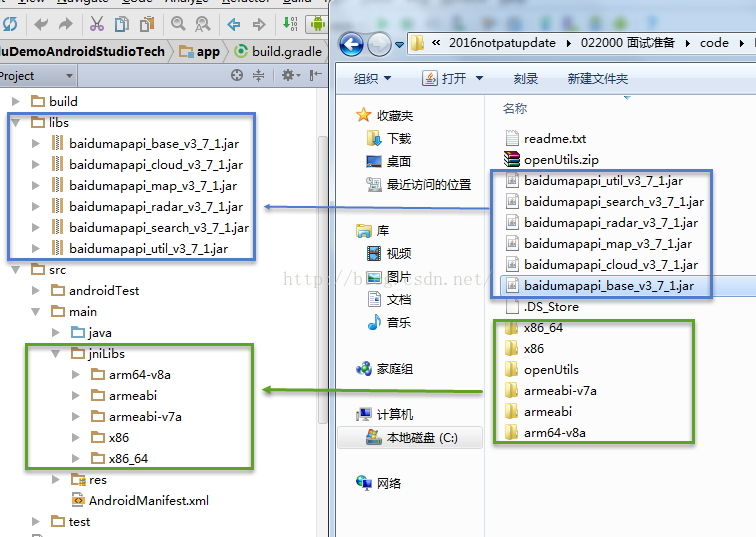This screenshot has height=537, width=756.
Task: Open Explorer recent locations dropdown arrow
Action: coord(399,45)
